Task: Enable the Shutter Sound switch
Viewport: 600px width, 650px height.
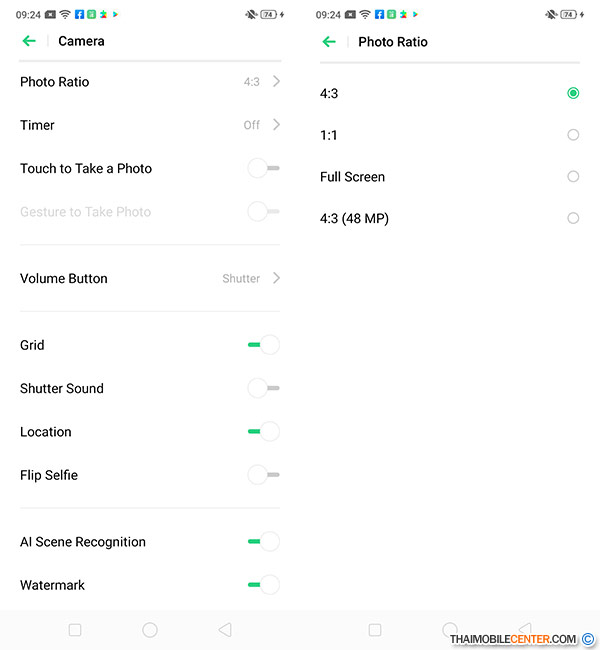Action: pos(263,388)
